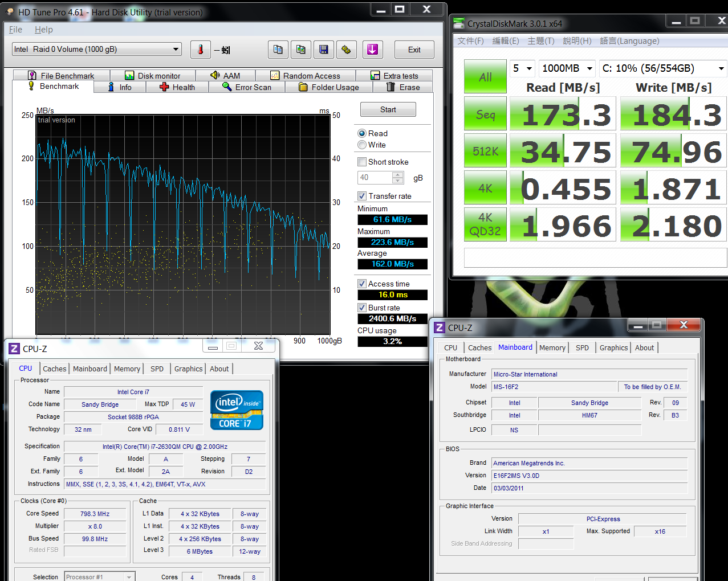728x581 pixels.
Task: Open HD Tune options wrench icon
Action: point(346,50)
